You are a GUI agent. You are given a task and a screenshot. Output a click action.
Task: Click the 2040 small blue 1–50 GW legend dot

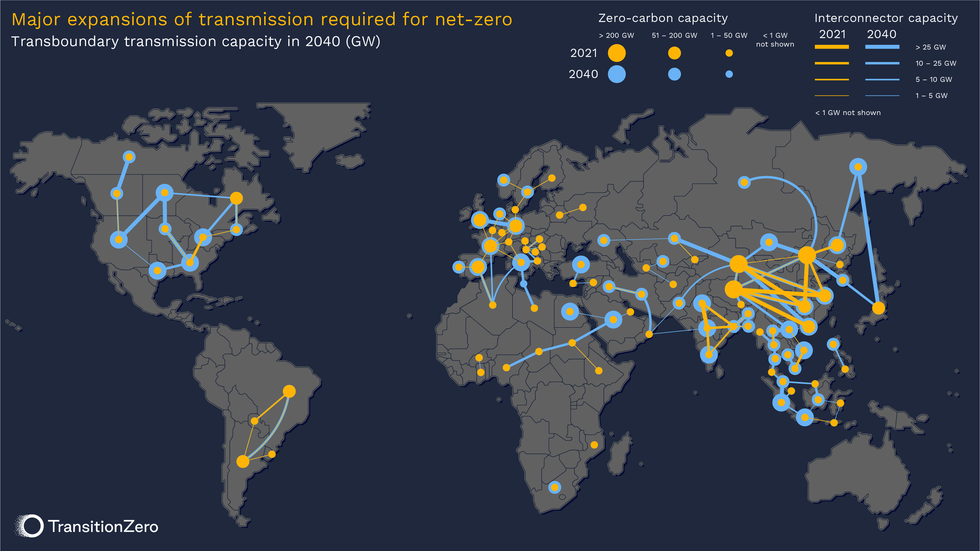pos(729,74)
